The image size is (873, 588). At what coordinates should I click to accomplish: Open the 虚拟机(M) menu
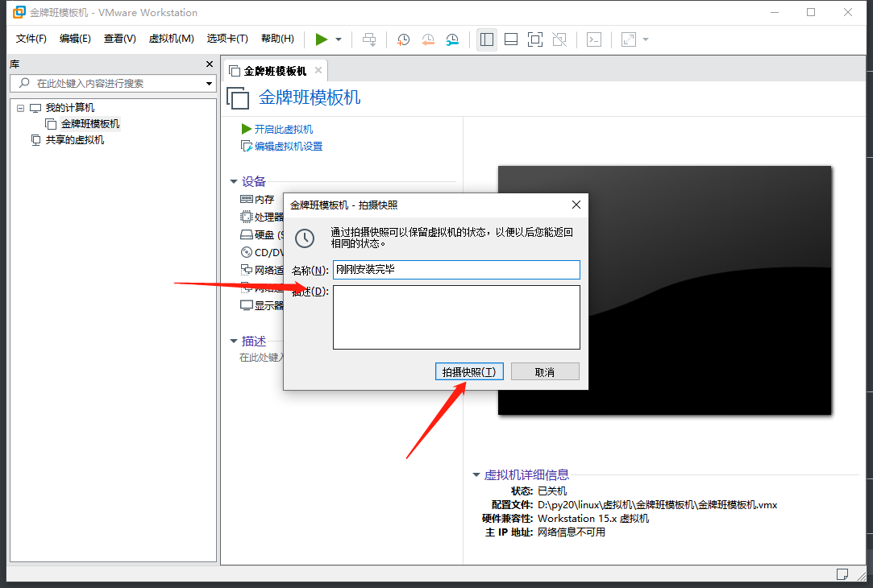pos(172,39)
